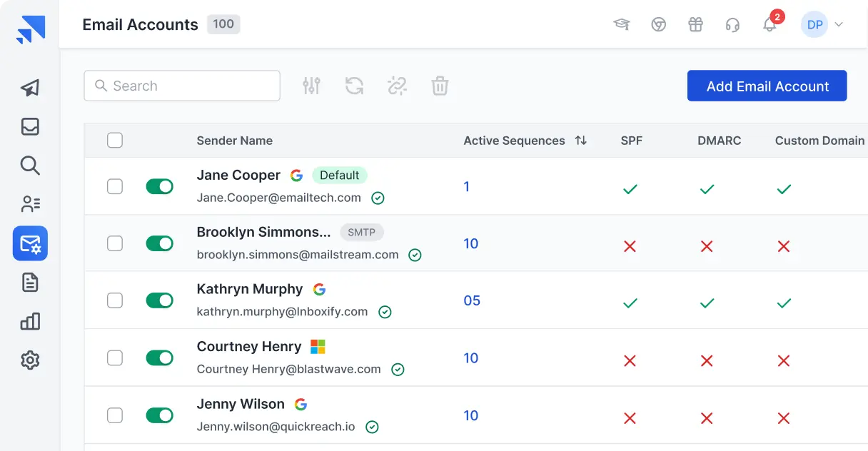Disable Jane Cooper's email account toggle

160,186
